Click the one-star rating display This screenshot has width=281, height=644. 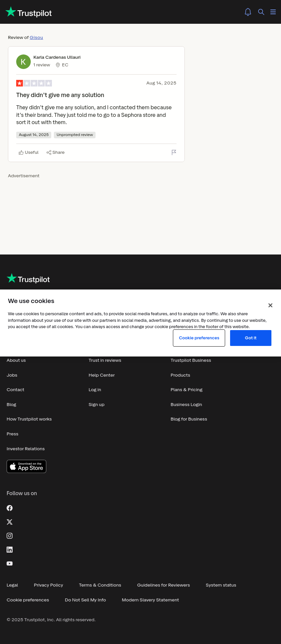[34, 83]
